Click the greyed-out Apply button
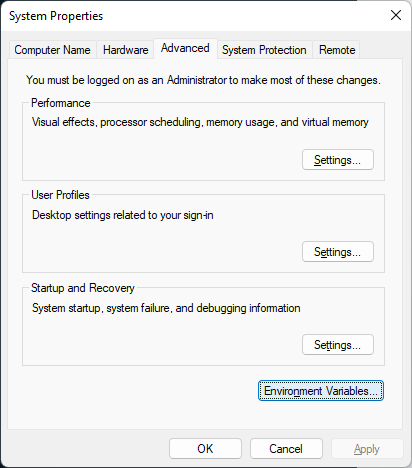The height and width of the screenshot is (468, 412). [x=367, y=449]
